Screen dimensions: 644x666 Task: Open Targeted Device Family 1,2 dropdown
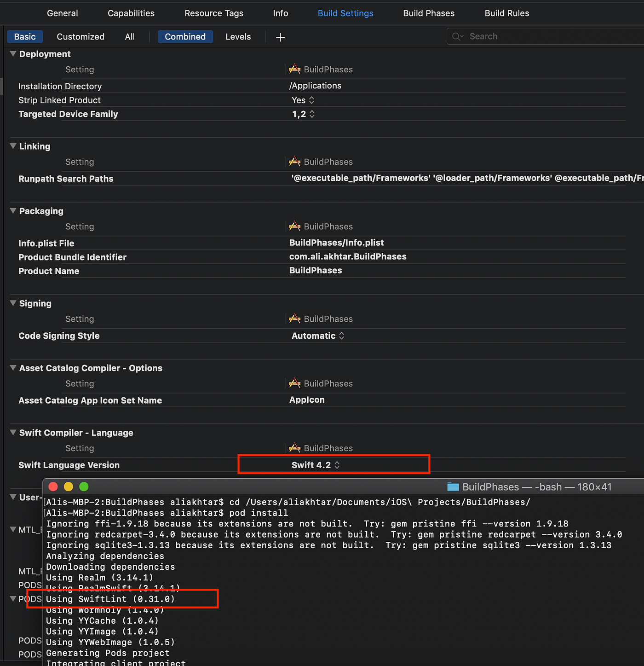(x=304, y=114)
